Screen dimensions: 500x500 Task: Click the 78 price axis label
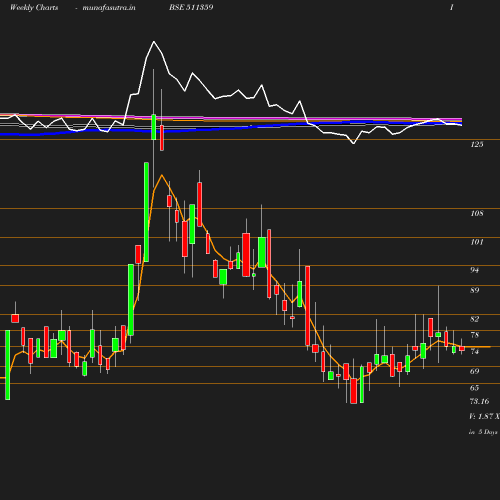click(474, 335)
